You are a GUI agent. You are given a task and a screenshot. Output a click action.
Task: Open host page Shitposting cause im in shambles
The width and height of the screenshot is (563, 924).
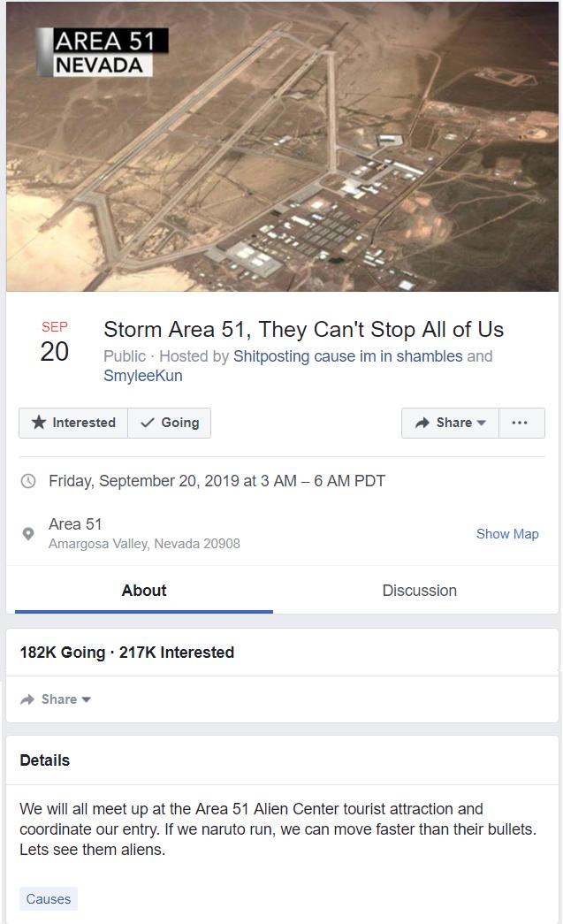coord(347,356)
